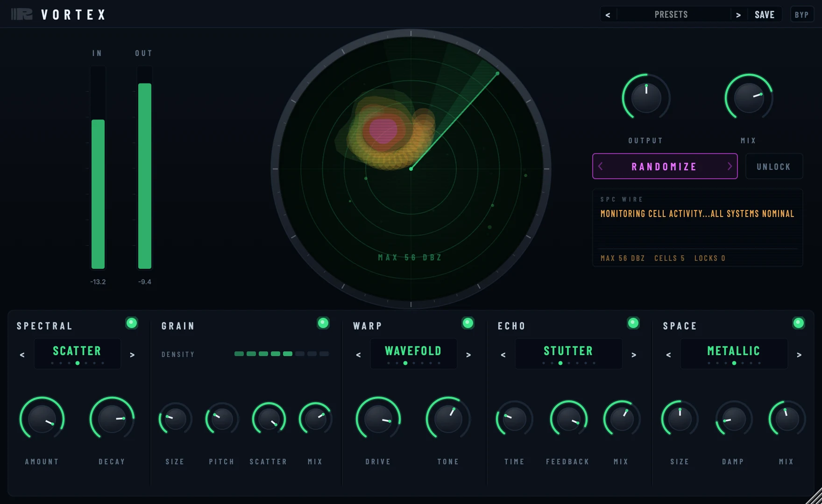Viewport: 822px width, 504px height.
Task: Click the 'CELLS 5' status text
Action: [670, 258]
